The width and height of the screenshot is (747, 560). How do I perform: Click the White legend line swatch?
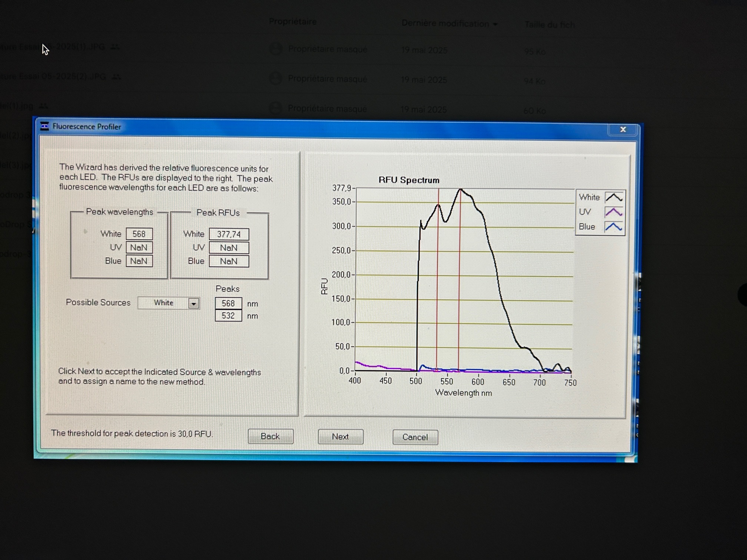pyautogui.click(x=614, y=197)
